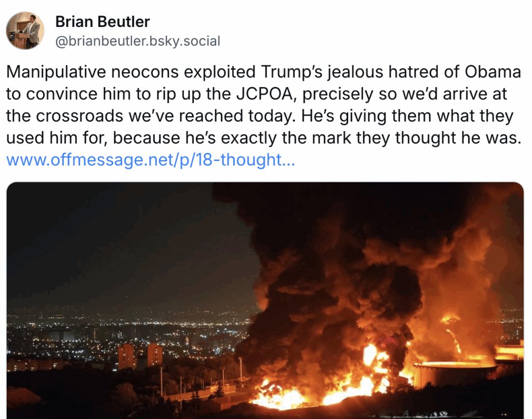Click the word Obama in the post

tap(493, 72)
